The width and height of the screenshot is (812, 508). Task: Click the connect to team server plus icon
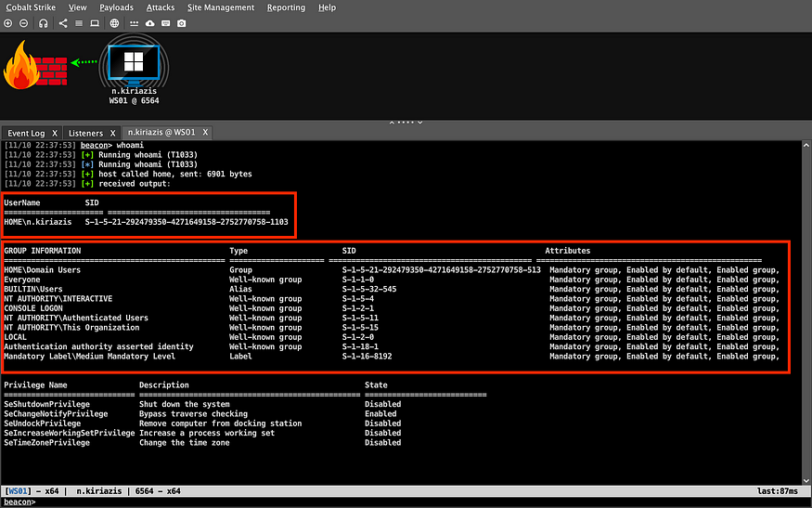point(7,23)
